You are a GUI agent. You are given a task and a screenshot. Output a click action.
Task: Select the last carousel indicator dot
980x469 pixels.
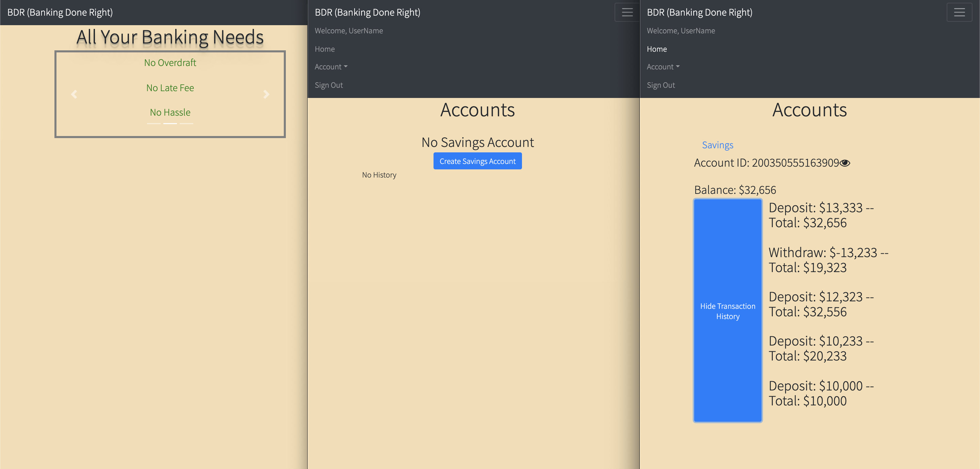[186, 123]
